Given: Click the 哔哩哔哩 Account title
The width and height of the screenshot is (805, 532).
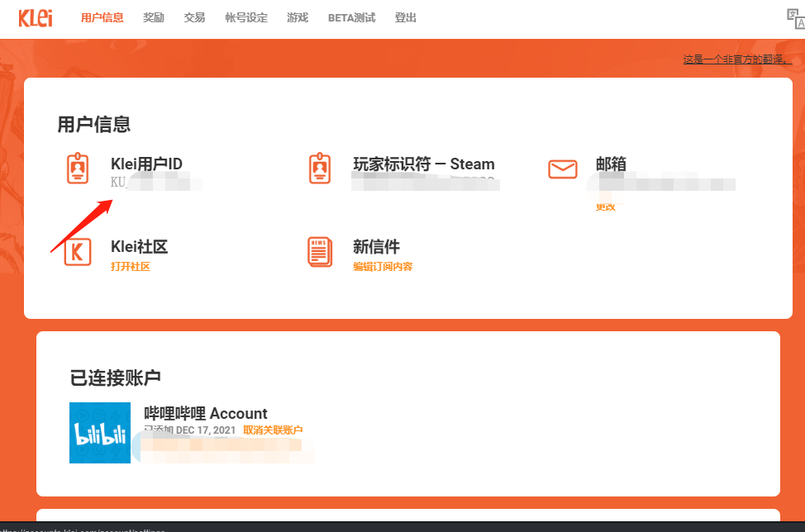Looking at the screenshot, I should pos(205,413).
